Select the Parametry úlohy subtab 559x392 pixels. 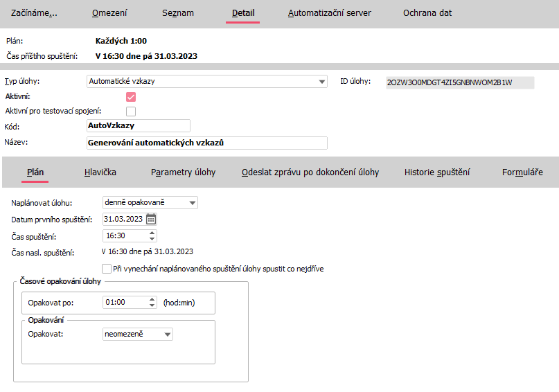[x=183, y=172]
